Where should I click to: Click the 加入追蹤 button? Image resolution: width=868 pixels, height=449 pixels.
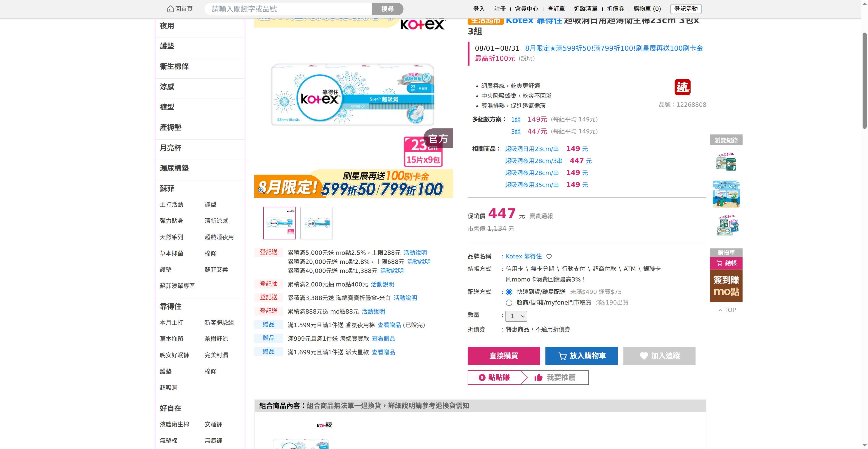point(659,356)
